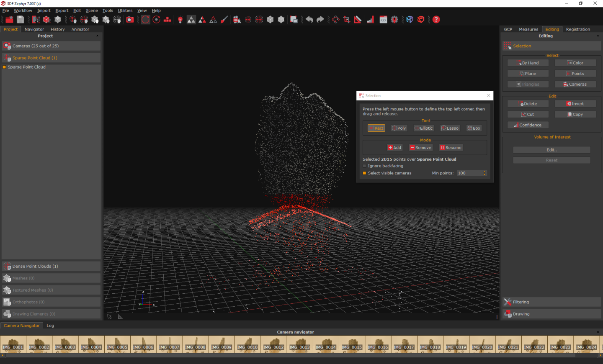
Task: Open a project with the red folder icon
Action: pos(9,20)
